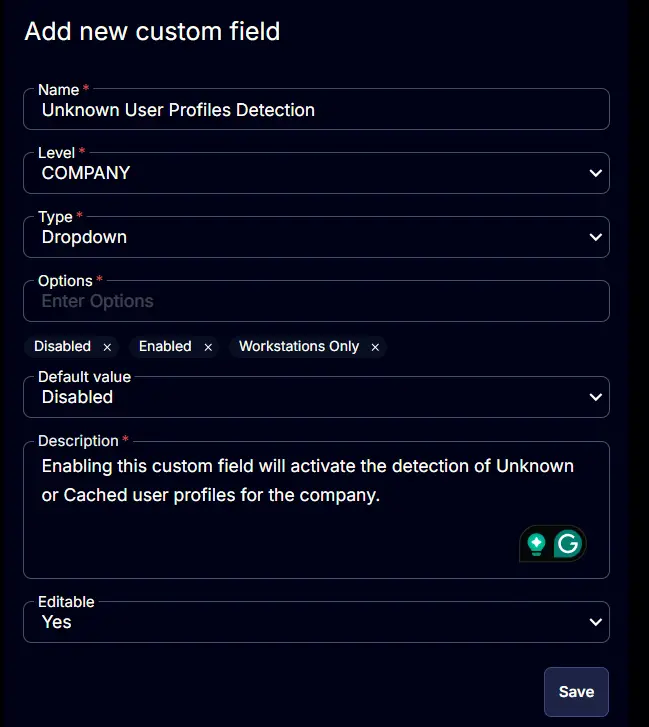Click the green lightbulb suggestion icon
The width and height of the screenshot is (649, 727).
[x=536, y=544]
